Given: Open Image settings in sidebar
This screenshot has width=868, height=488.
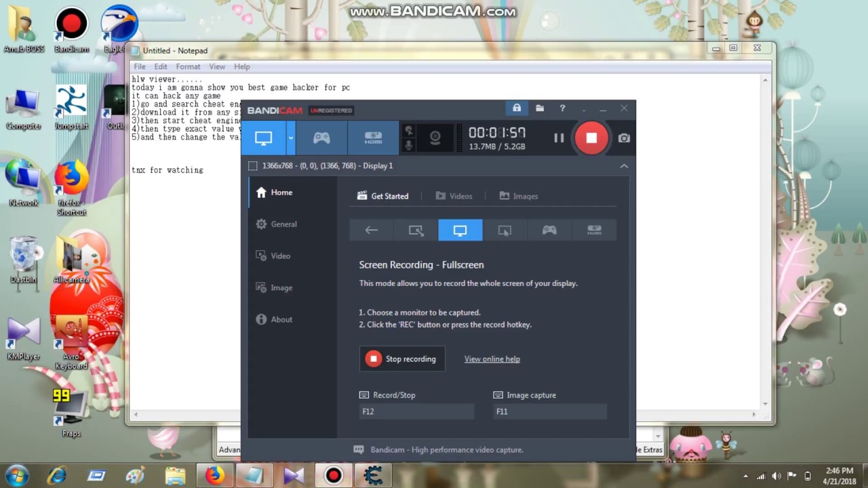Looking at the screenshot, I should [292, 288].
